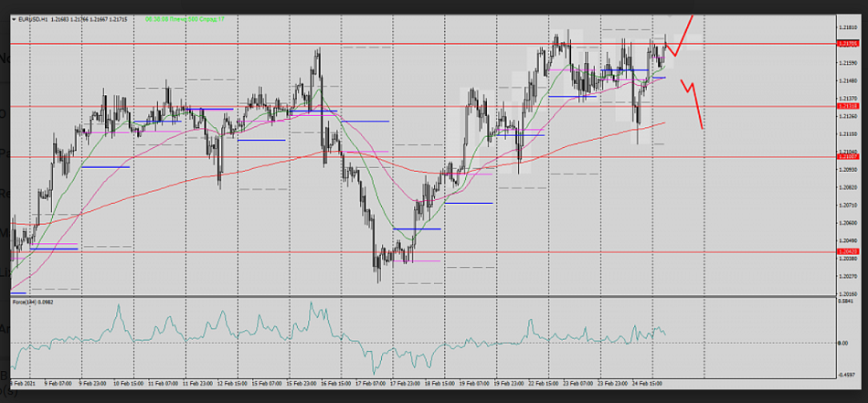Viewport: 868px width, 403px height.
Task: Click the 1.21810 value on price scale
Action: pyautogui.click(x=846, y=27)
